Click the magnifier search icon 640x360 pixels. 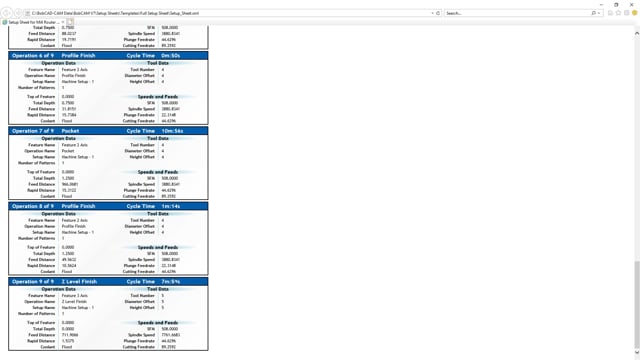(593, 13)
